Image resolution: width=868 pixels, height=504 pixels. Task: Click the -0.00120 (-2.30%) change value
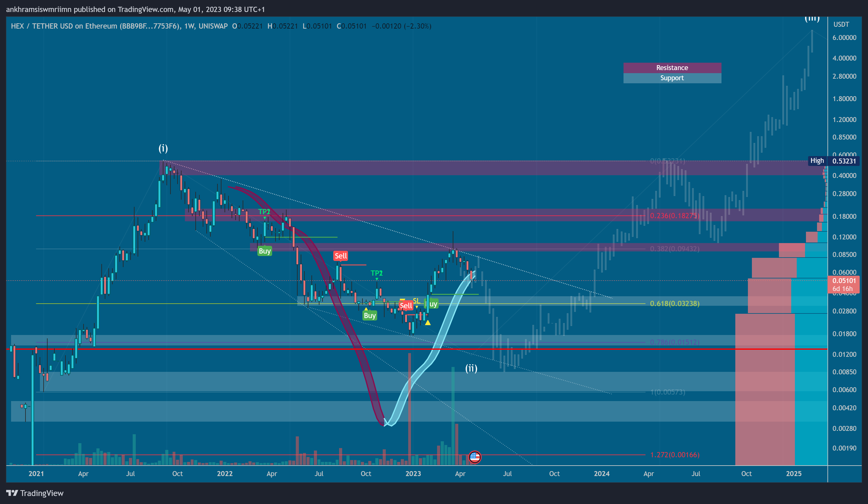click(401, 26)
